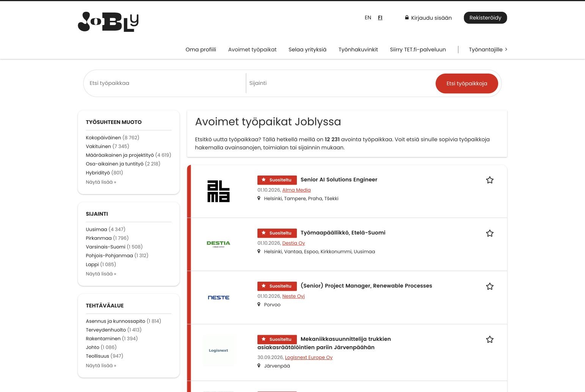The image size is (585, 392).
Task: Click the Rekisteröidy button
Action: tap(485, 18)
